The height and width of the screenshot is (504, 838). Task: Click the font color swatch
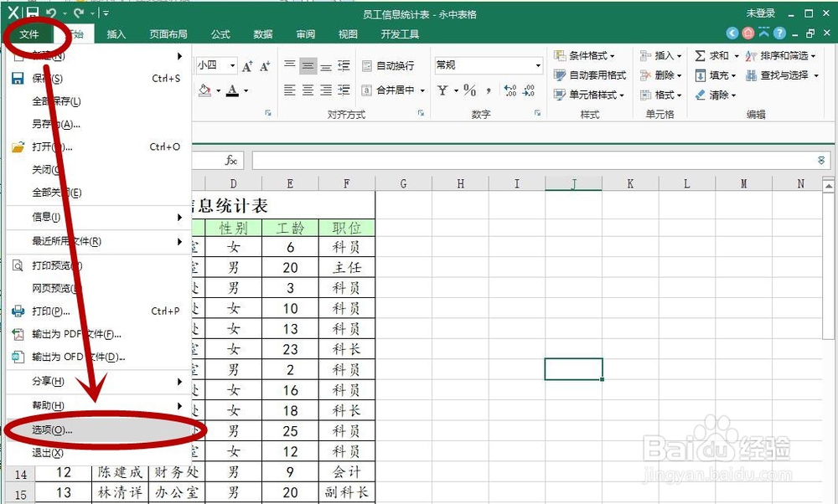[231, 90]
